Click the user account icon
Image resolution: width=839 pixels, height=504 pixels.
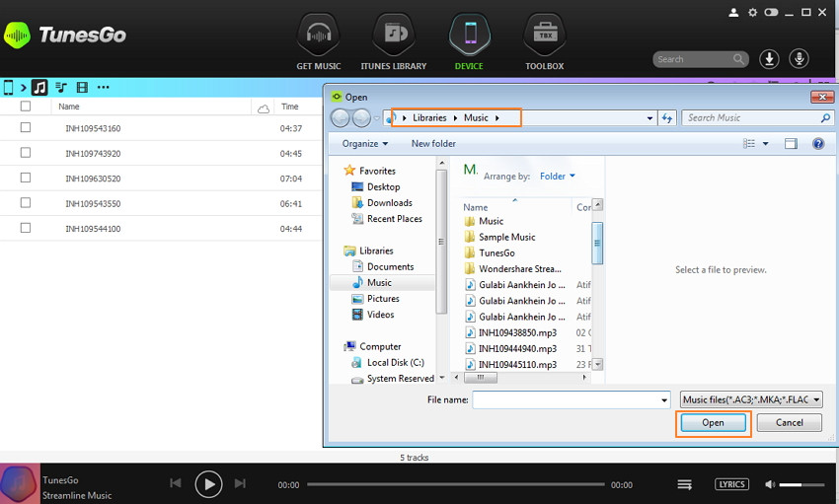[x=733, y=12]
